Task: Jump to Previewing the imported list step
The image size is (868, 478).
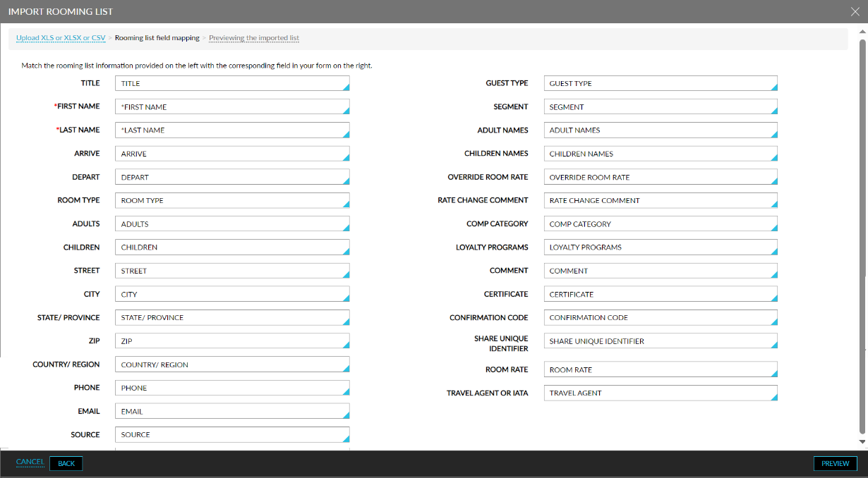Action: coord(253,38)
